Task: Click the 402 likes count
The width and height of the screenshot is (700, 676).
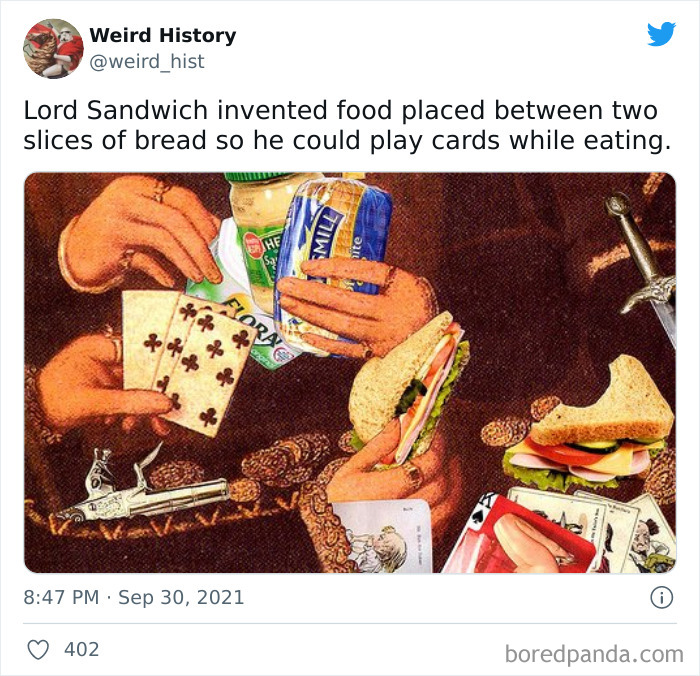Action: tap(82, 650)
